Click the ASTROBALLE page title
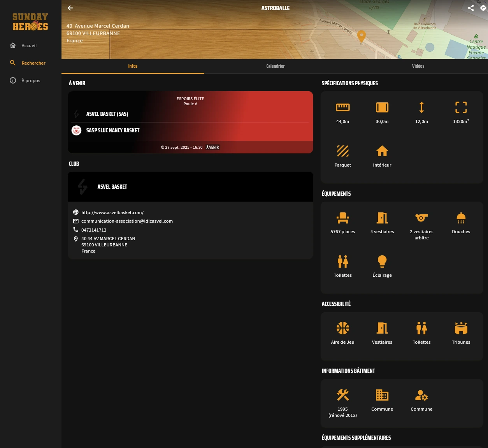 pos(276,8)
